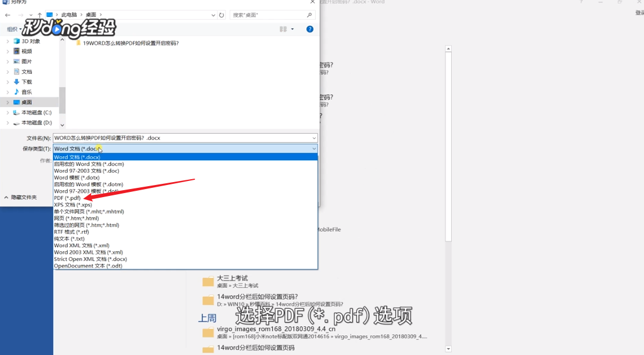Image resolution: width=644 pixels, height=355 pixels.
Task: Click the file name input field
Action: tap(173, 138)
